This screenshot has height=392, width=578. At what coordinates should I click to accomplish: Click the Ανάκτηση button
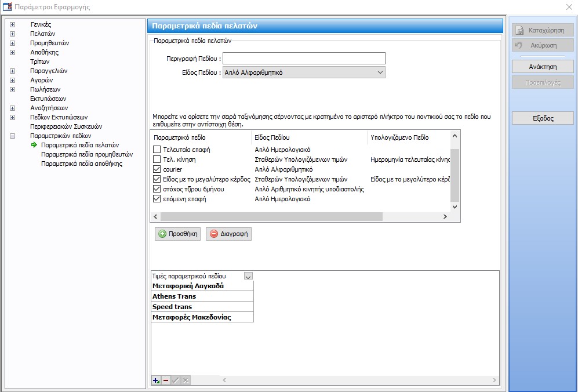coord(543,67)
